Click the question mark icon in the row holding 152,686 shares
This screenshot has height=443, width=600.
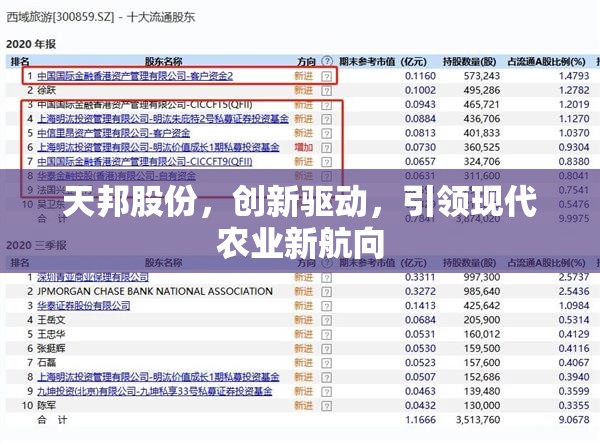click(326, 378)
